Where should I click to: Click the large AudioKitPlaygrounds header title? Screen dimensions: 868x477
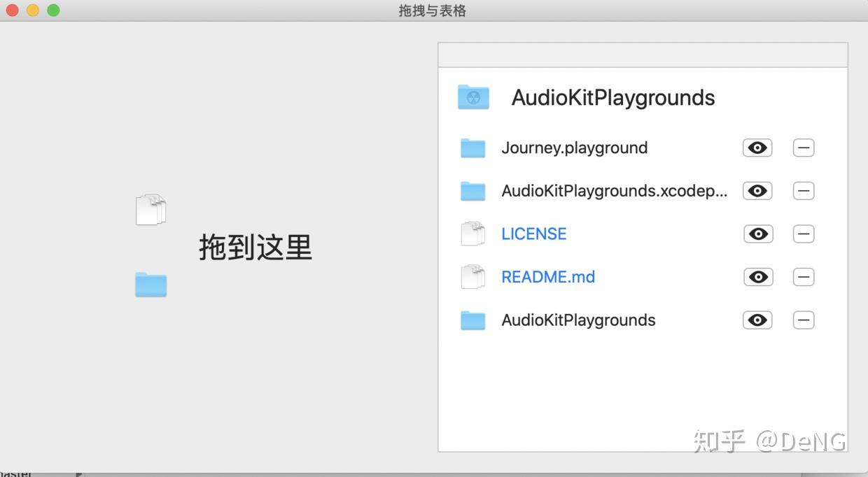tap(613, 97)
